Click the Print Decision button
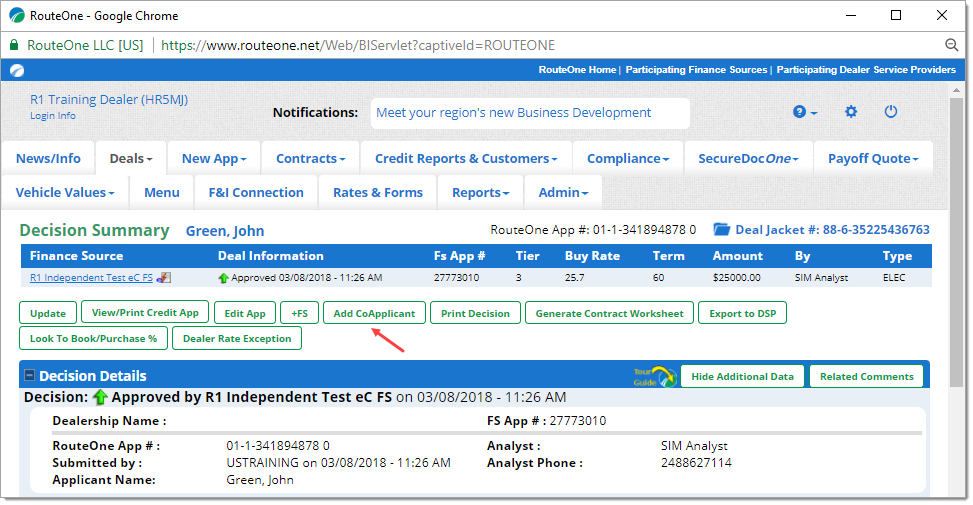The image size is (973, 505). (475, 313)
